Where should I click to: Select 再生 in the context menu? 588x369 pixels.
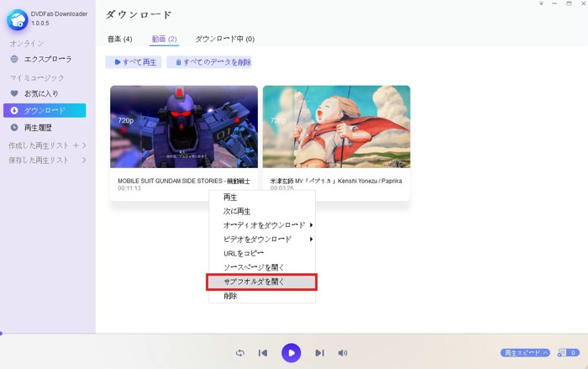pos(262,197)
